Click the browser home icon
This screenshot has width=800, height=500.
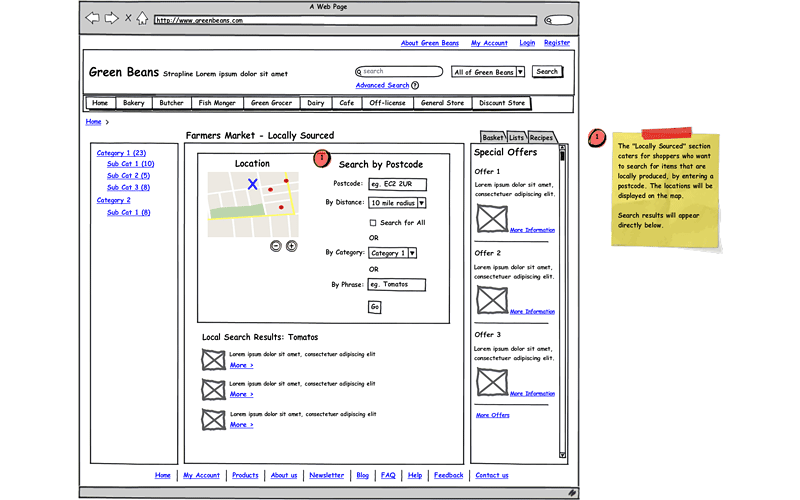pyautogui.click(x=142, y=18)
